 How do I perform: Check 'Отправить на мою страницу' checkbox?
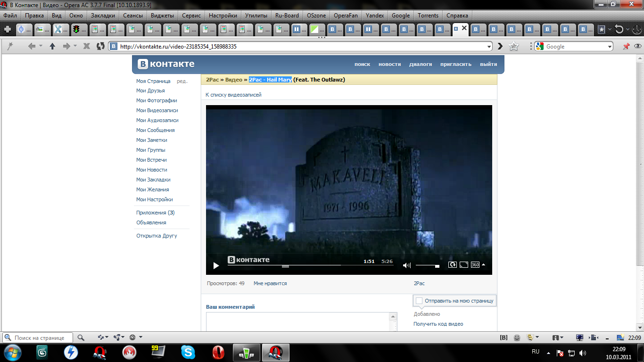(x=419, y=301)
